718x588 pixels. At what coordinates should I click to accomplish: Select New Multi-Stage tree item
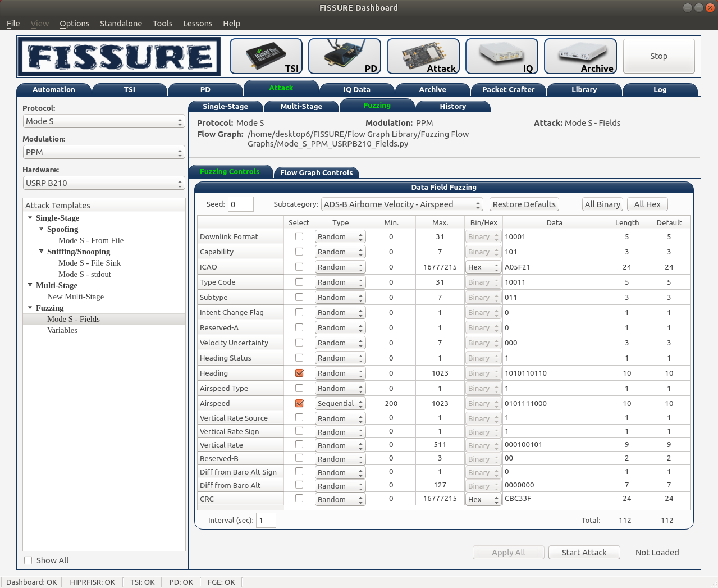pyautogui.click(x=76, y=297)
